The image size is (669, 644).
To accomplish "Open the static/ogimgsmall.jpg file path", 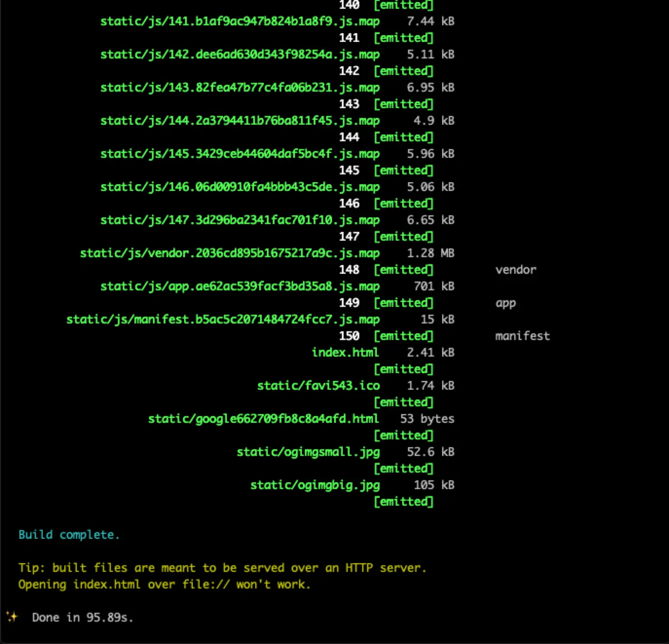I will click(308, 452).
